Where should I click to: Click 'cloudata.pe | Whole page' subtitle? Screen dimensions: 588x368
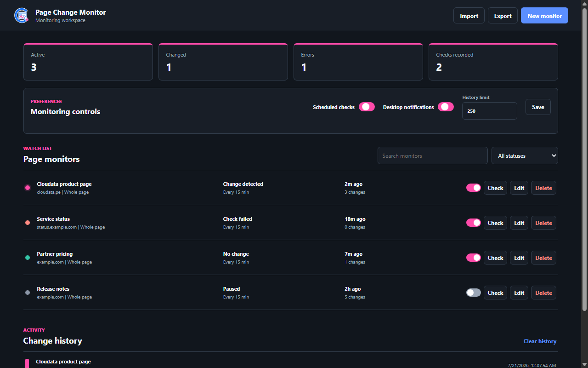(x=63, y=192)
